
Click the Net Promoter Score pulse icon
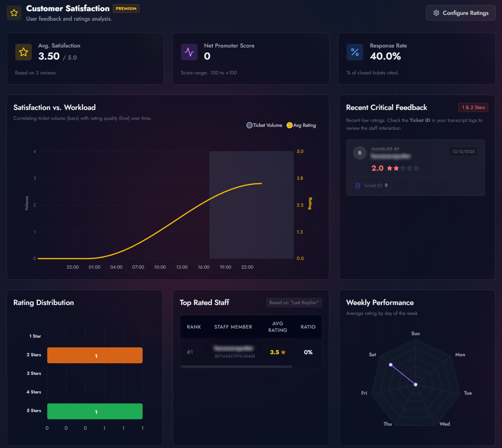pyautogui.click(x=189, y=52)
